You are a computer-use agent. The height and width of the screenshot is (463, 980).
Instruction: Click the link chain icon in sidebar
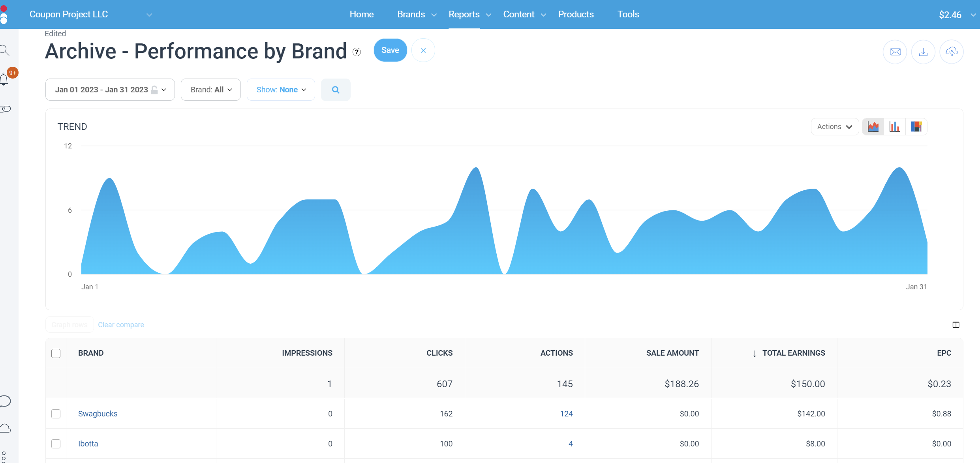5,109
